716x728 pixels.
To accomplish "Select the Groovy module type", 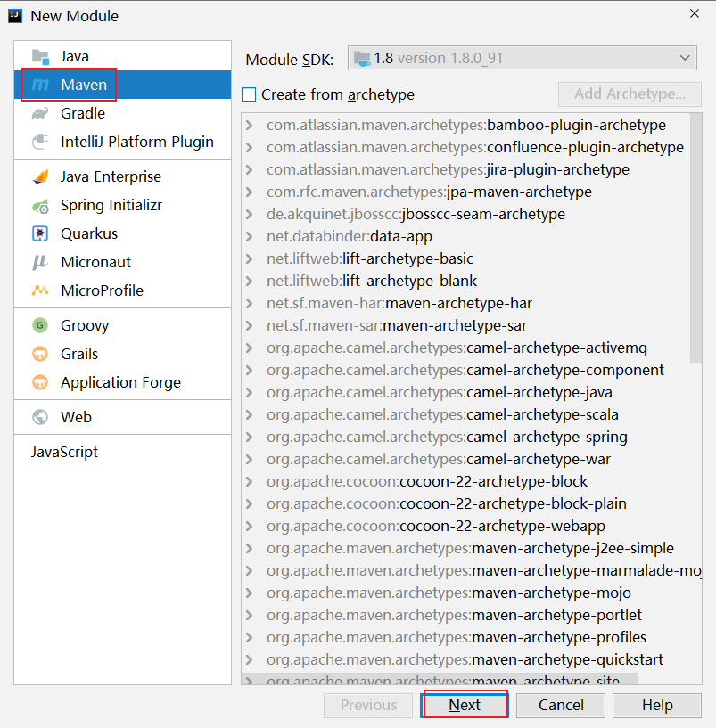I will tap(84, 324).
